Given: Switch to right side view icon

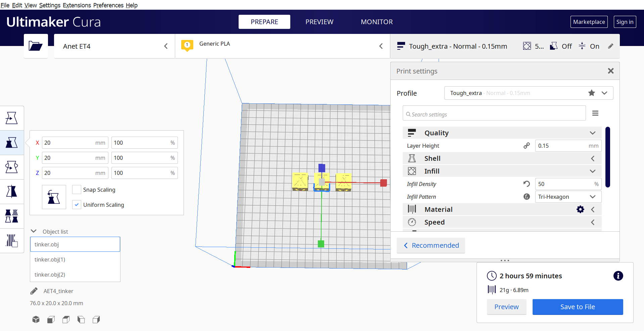Looking at the screenshot, I should pyautogui.click(x=96, y=320).
